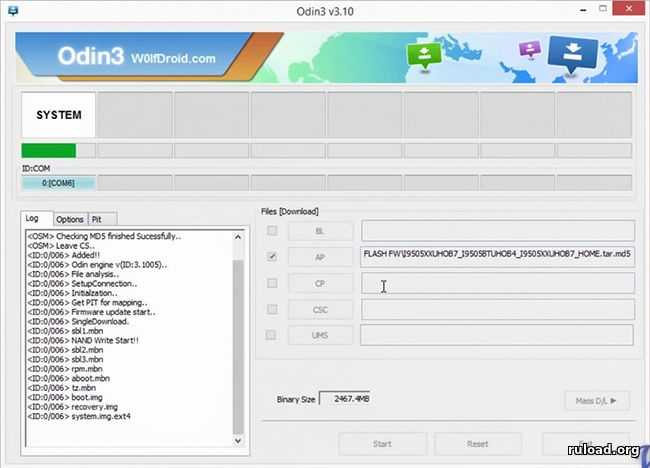Click the aboot.mbn log line
The image size is (650, 468).
(x=68, y=378)
